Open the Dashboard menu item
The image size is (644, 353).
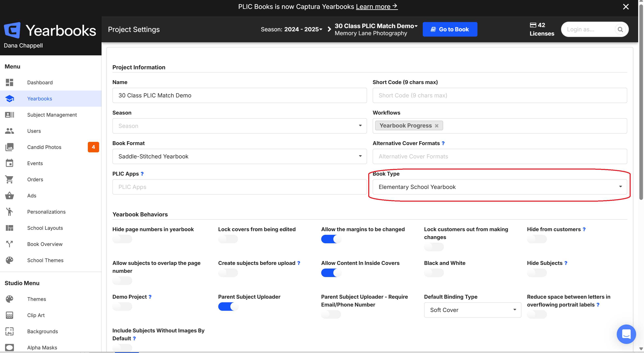coord(51,82)
